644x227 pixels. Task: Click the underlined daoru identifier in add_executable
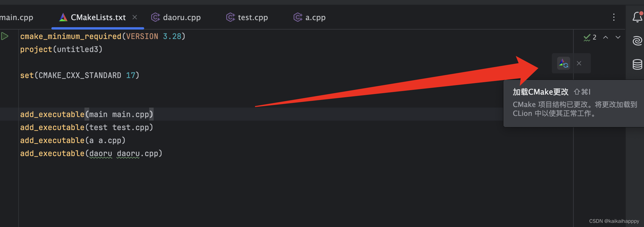[101, 153]
